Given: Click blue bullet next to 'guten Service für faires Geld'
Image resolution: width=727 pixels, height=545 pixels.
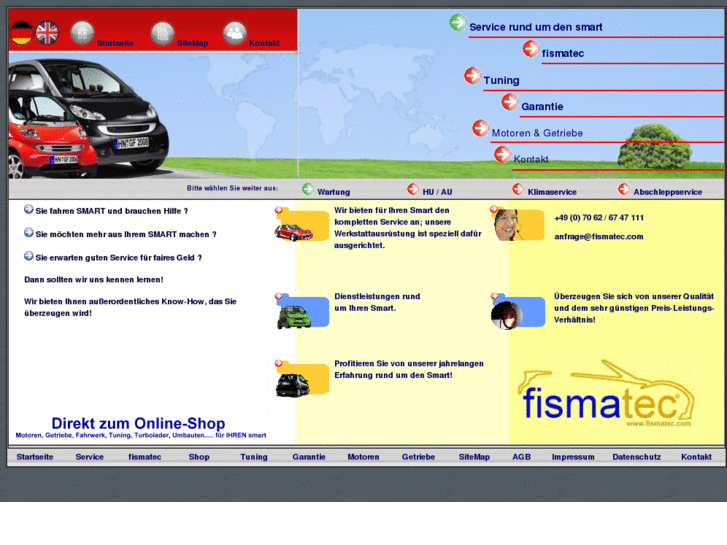Looking at the screenshot, I should tap(29, 256).
